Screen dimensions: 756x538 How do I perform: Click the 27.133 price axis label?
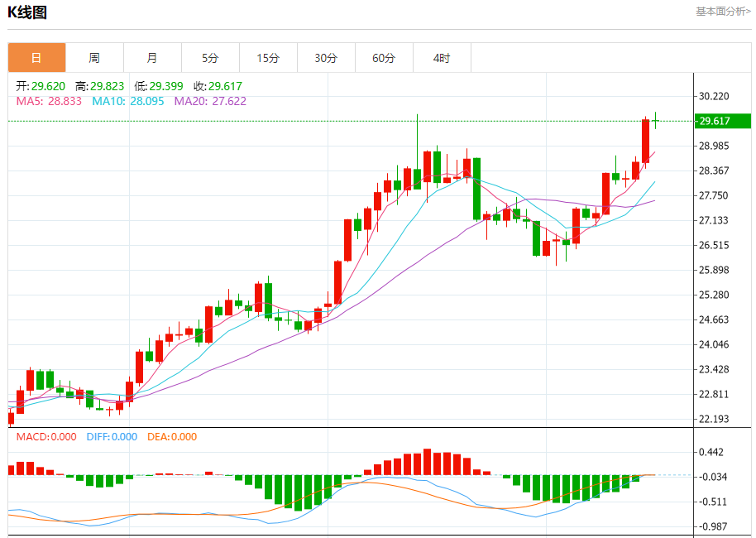coord(714,220)
